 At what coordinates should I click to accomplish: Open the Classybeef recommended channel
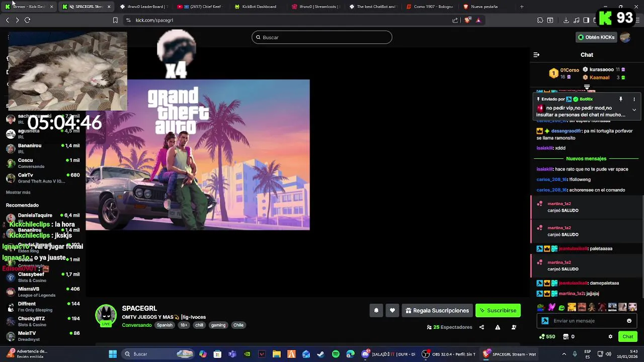(x=43, y=277)
